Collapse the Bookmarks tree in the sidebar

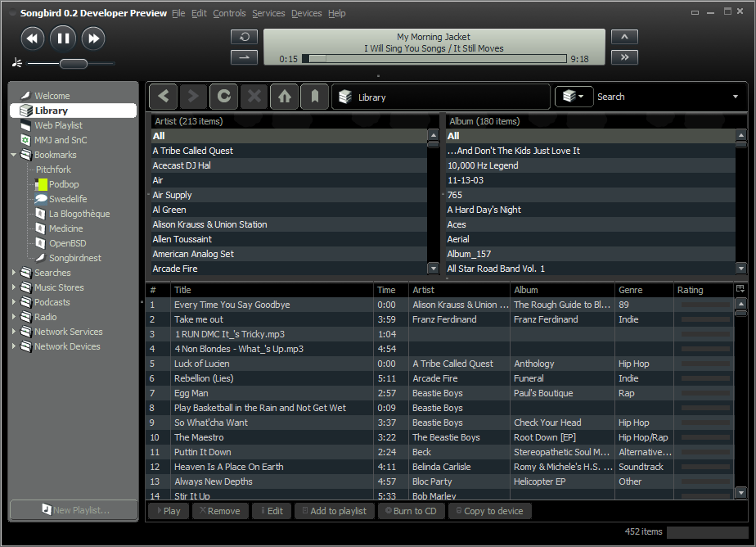pos(13,154)
